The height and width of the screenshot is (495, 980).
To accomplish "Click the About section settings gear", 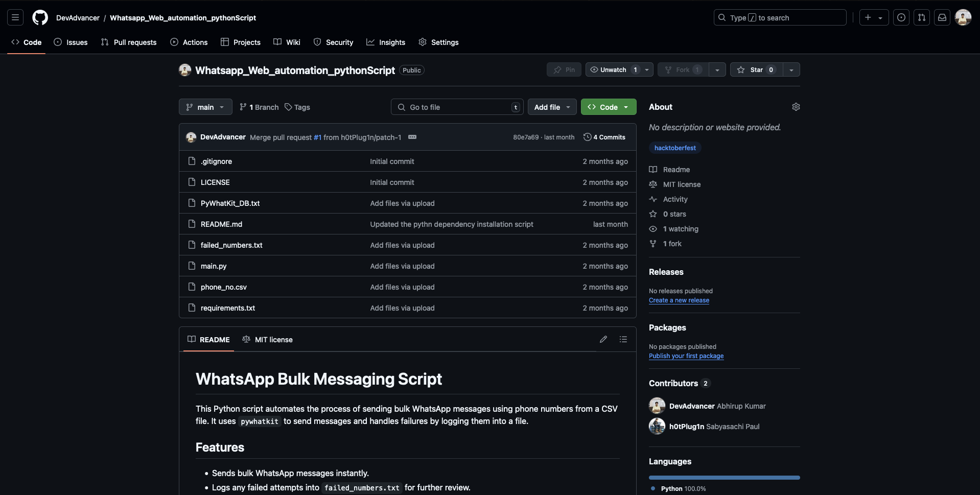I will (796, 107).
